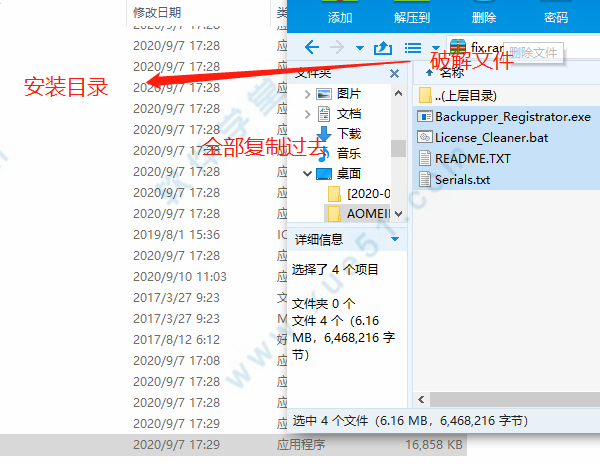The width and height of the screenshot is (600, 464).
Task: Click the fix.rar archive icon in address bar
Action: (458, 47)
